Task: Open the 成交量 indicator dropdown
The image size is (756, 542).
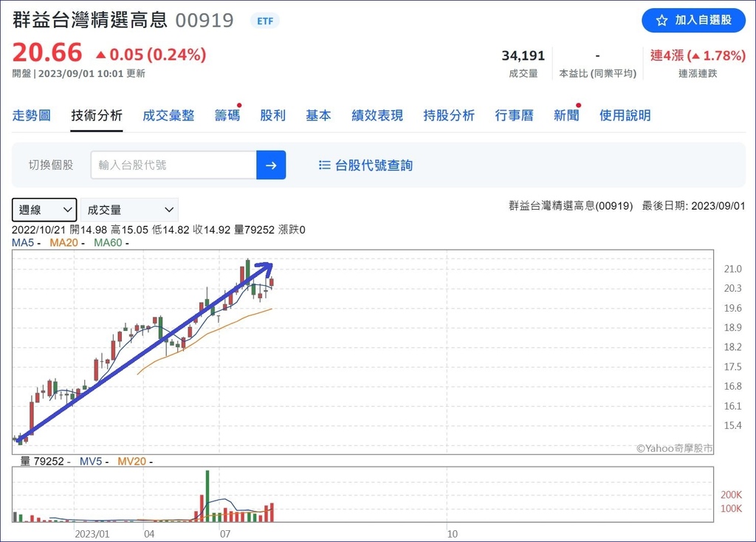Action: [x=129, y=210]
